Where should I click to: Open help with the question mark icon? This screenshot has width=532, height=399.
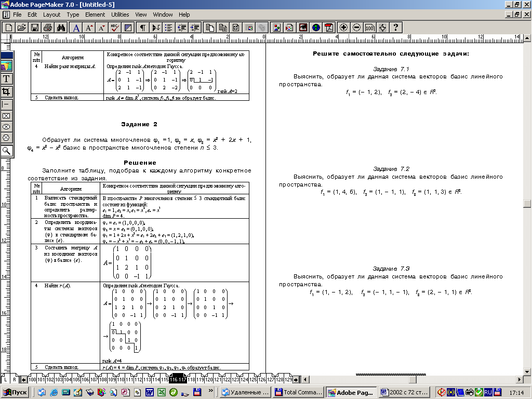tap(396, 28)
